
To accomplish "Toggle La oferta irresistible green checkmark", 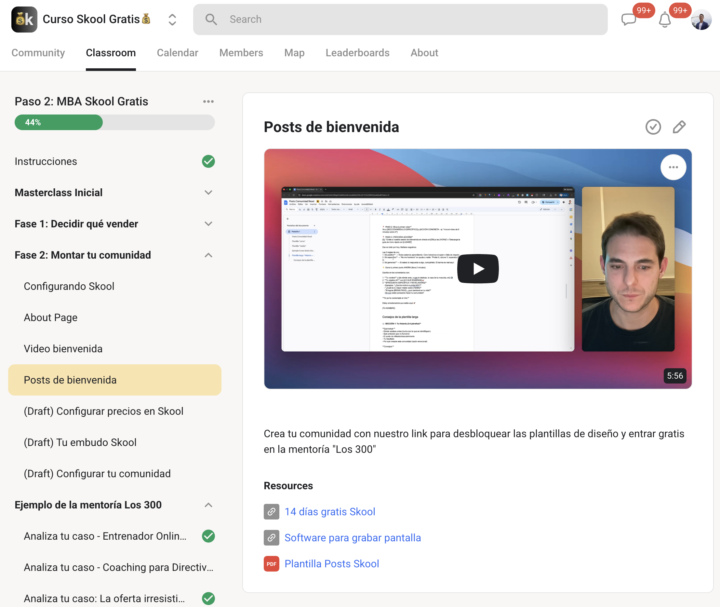I will [208, 599].
